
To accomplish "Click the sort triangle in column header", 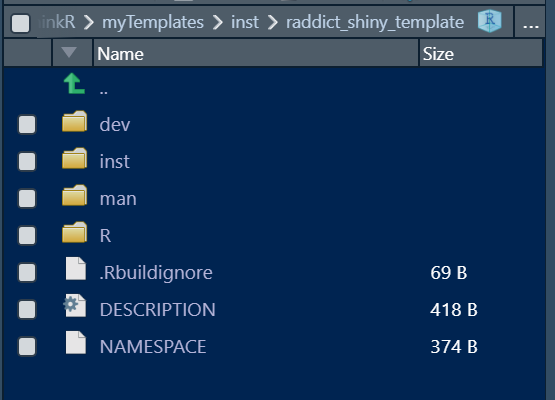I will 69,52.
